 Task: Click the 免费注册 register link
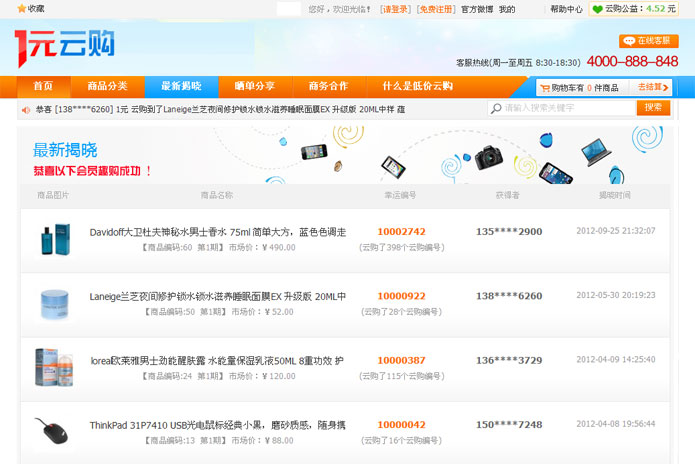point(436,9)
